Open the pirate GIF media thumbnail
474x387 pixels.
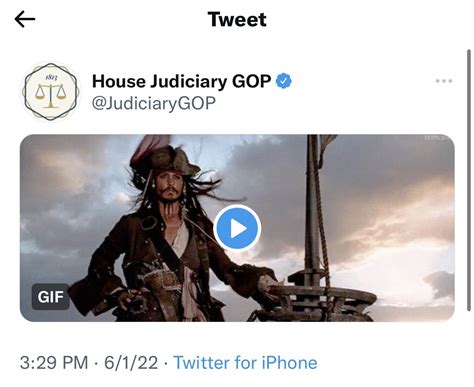click(237, 228)
